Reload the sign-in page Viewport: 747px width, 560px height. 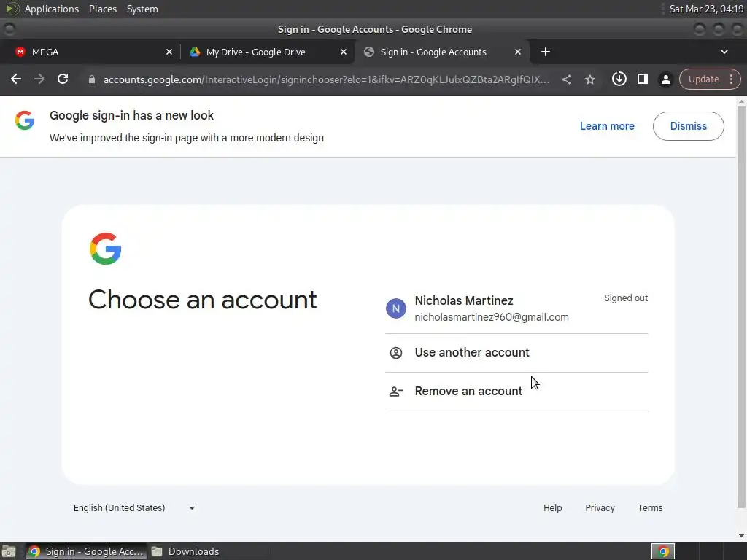tap(63, 79)
